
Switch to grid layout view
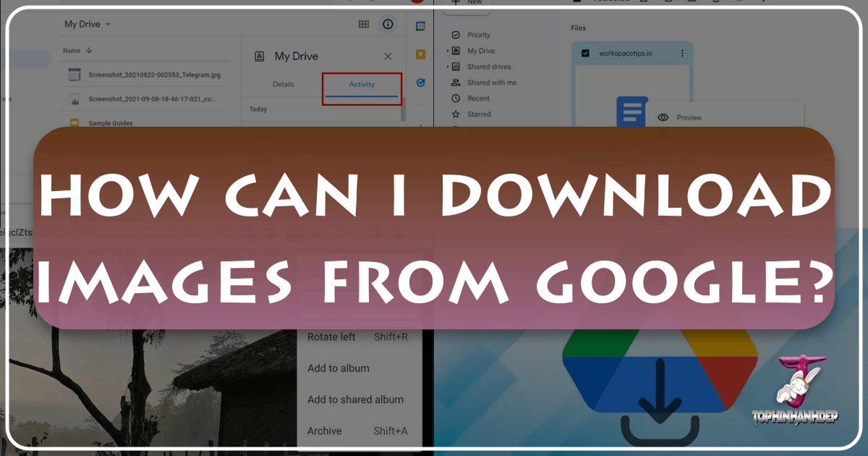click(x=364, y=25)
